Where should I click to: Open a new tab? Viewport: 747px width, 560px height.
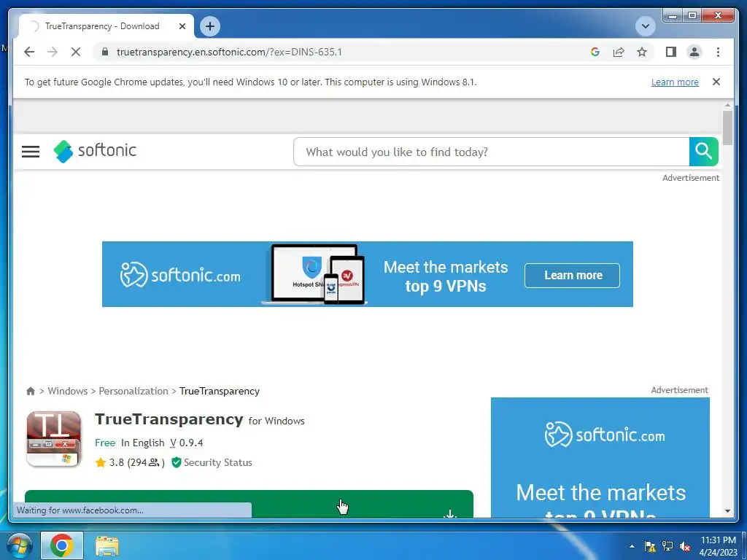click(210, 26)
